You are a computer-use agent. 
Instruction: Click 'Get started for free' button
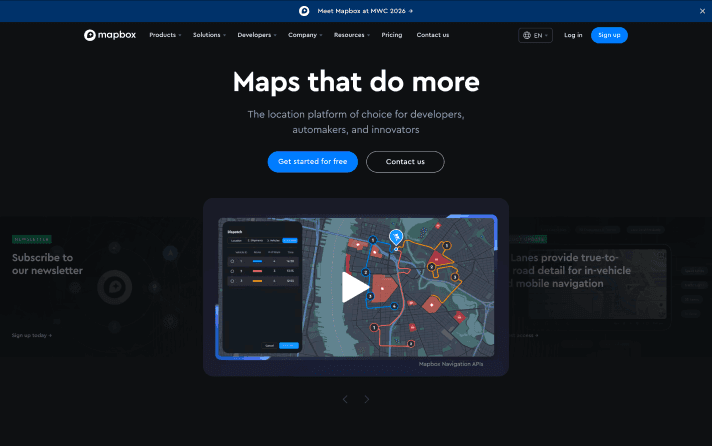312,162
